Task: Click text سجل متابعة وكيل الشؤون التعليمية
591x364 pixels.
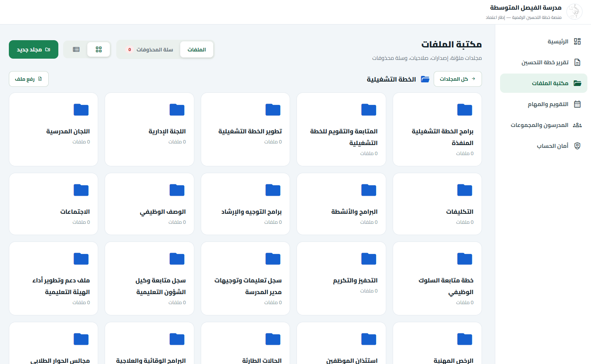Action: [161, 286]
